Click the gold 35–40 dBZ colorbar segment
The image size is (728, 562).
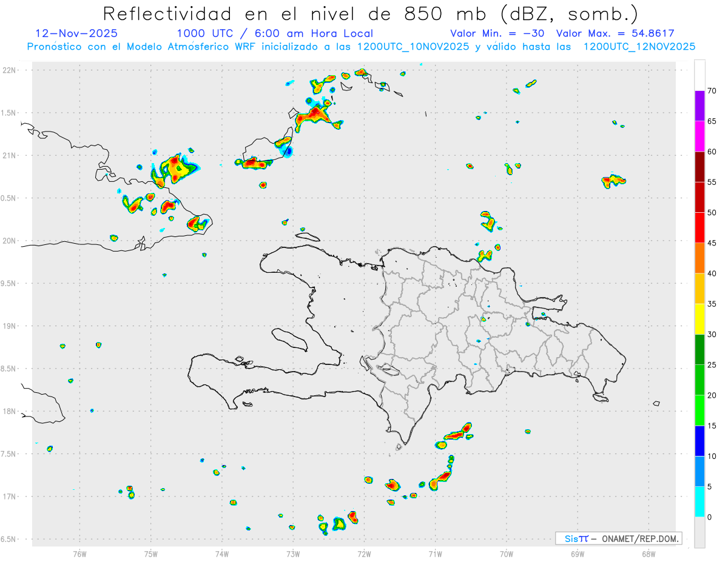click(x=699, y=289)
